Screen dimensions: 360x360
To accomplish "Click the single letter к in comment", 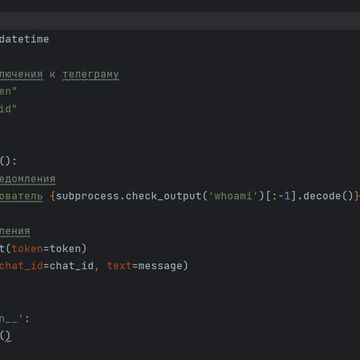I will 53,74.
